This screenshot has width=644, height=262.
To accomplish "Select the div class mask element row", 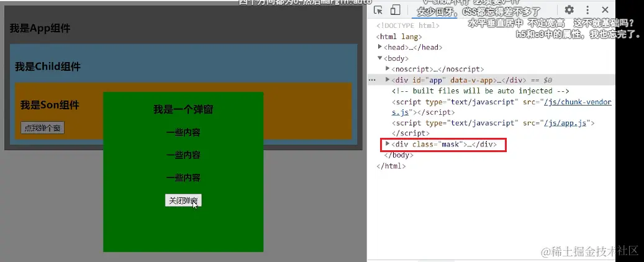I will [444, 144].
